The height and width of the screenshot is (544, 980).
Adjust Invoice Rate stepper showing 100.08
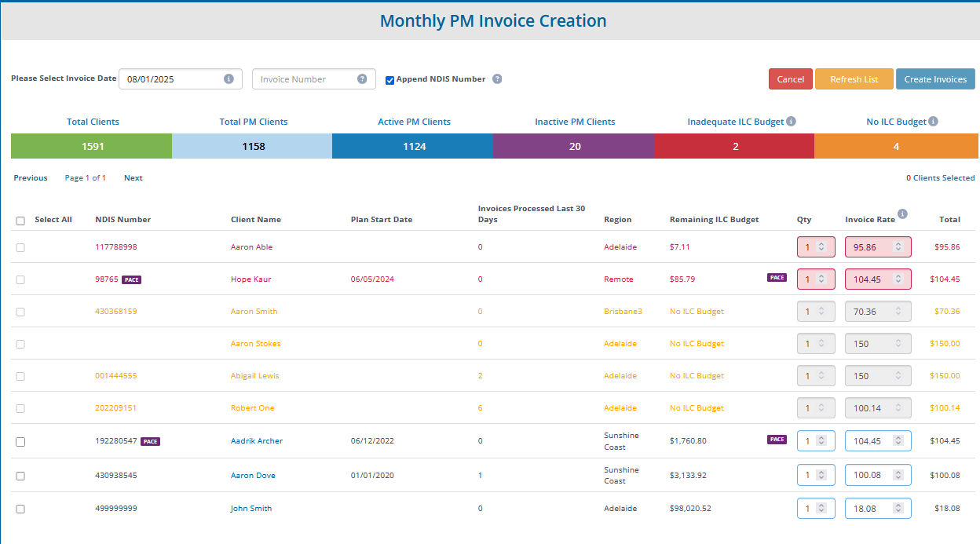click(898, 475)
